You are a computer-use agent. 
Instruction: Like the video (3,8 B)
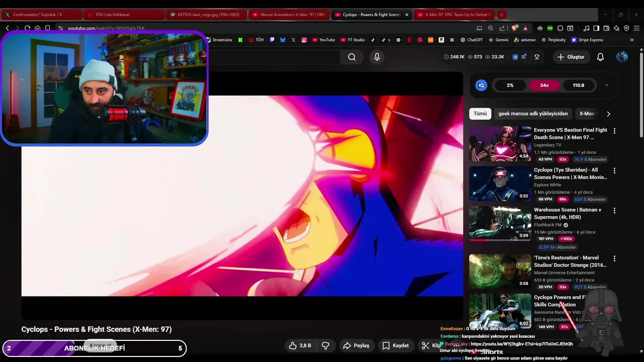pos(300,345)
